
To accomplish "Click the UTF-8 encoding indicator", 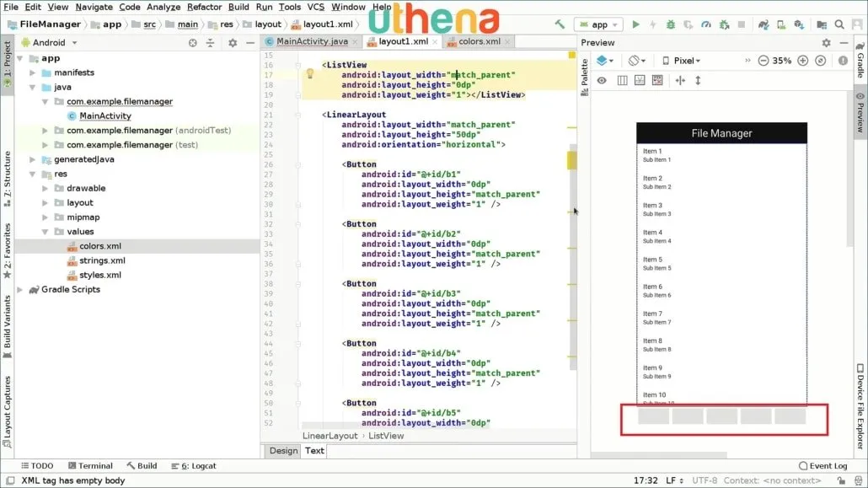I will pos(705,480).
